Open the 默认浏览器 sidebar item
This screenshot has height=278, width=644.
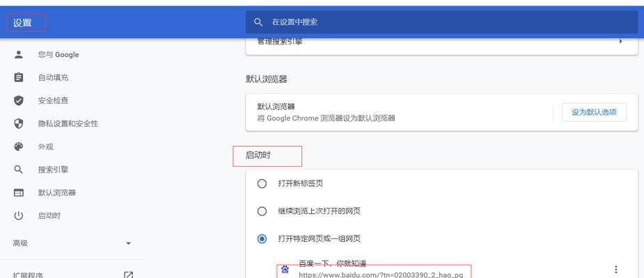click(x=57, y=193)
